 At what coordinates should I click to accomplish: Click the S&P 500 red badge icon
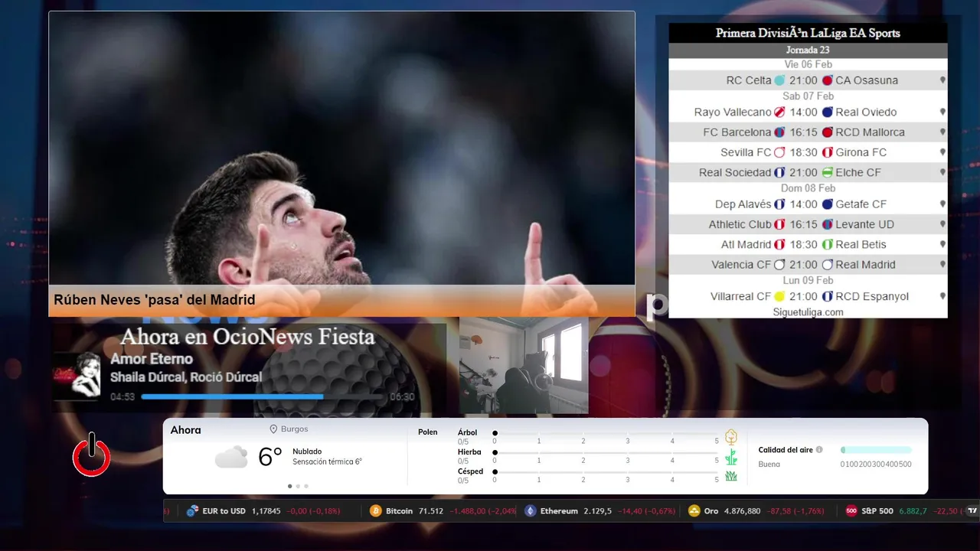[x=851, y=510]
